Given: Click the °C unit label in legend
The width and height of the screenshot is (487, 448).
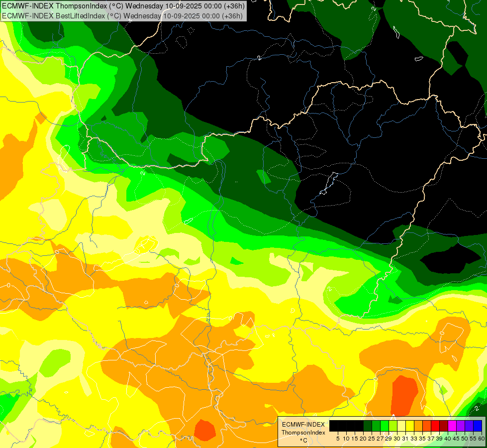Looking at the screenshot, I should point(304,441).
